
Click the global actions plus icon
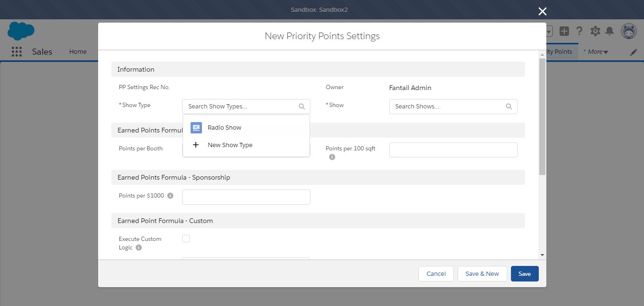coord(564,31)
